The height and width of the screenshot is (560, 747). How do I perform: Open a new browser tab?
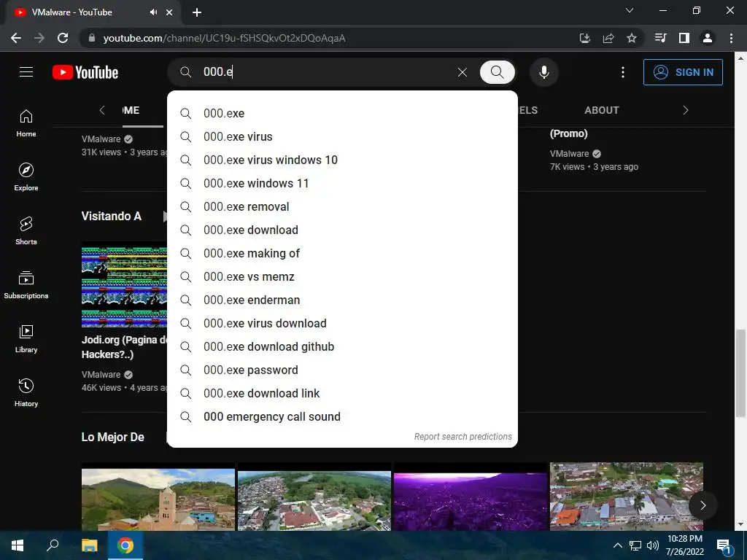[197, 12]
